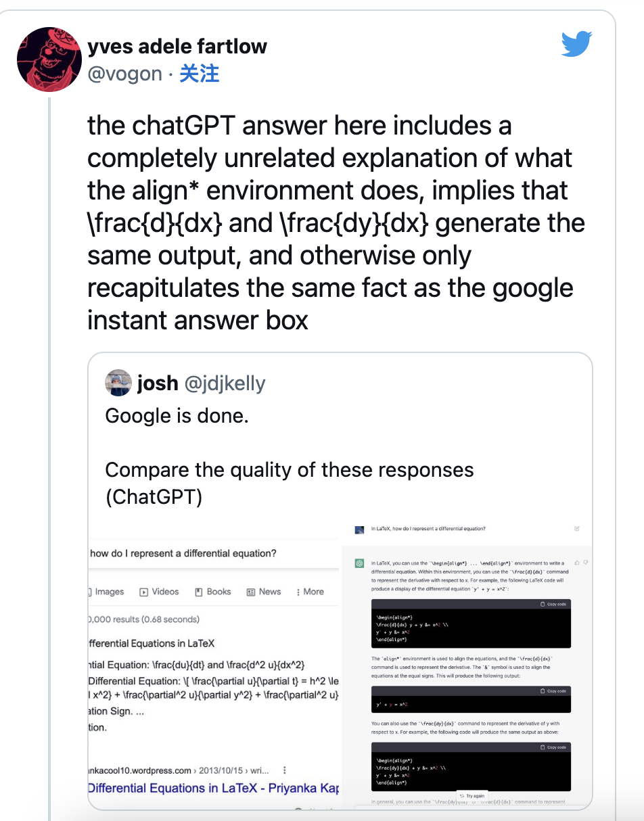
Task: Click the 关注 follow link
Action: coord(199,73)
